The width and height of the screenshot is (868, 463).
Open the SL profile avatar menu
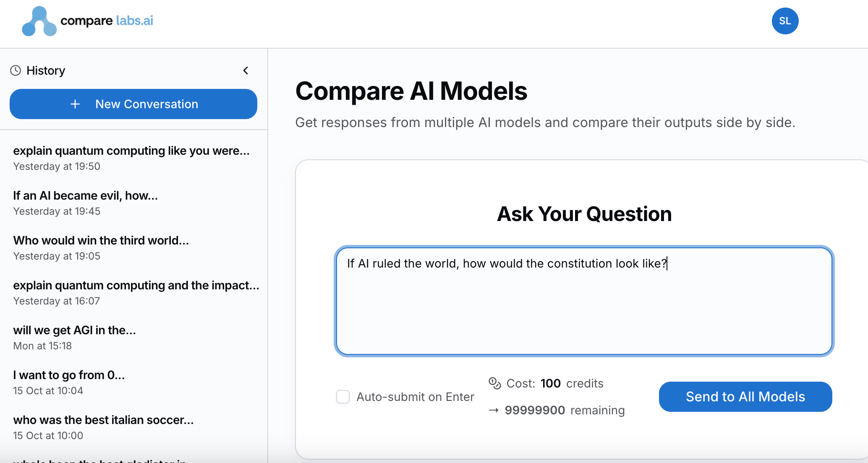click(x=785, y=21)
